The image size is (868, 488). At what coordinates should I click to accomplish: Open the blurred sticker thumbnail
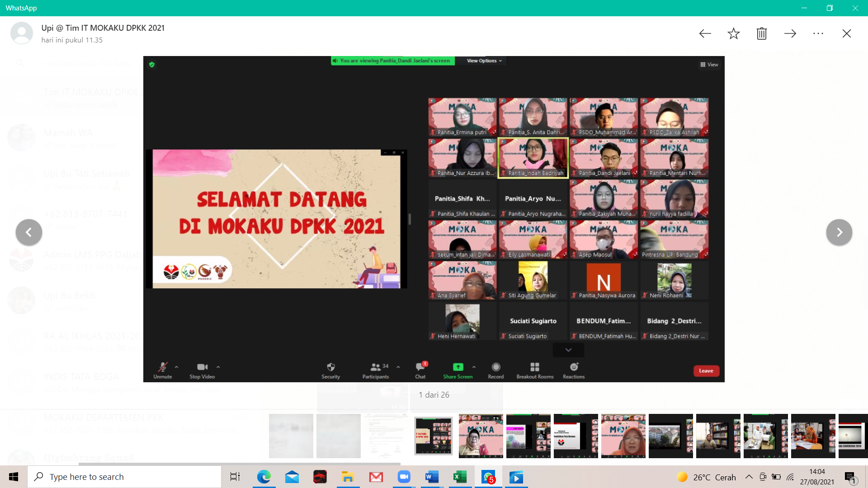coord(291,436)
